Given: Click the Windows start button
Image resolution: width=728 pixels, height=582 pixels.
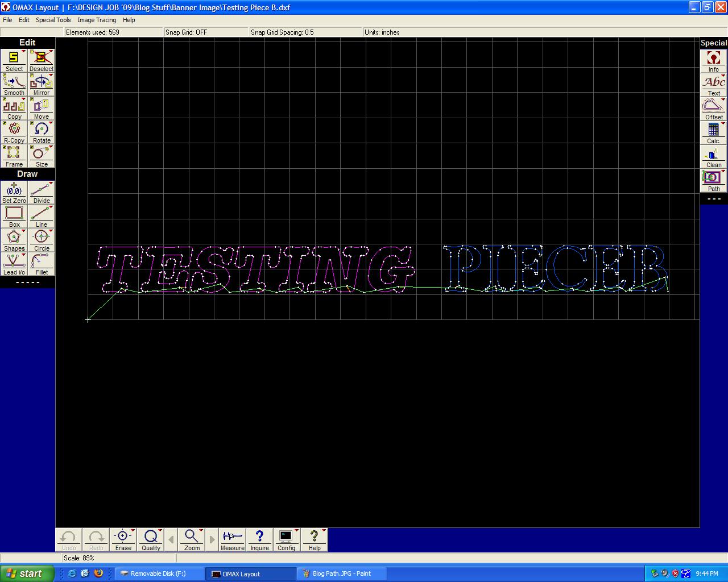Looking at the screenshot, I should click(27, 573).
